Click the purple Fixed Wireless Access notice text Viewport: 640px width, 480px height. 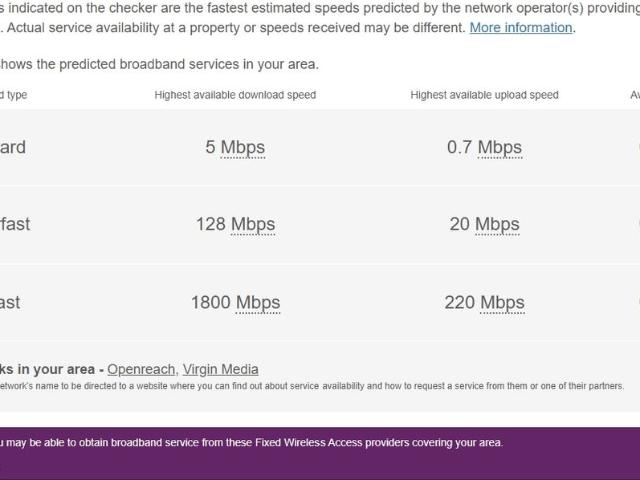[x=250, y=443]
